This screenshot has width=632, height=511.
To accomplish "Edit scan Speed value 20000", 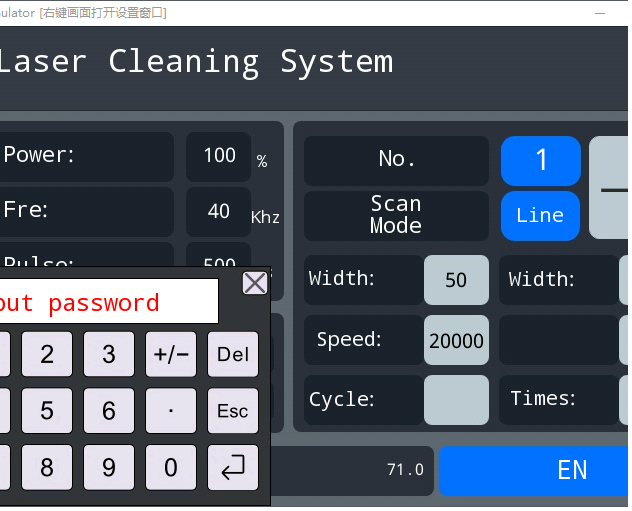I will click(456, 340).
